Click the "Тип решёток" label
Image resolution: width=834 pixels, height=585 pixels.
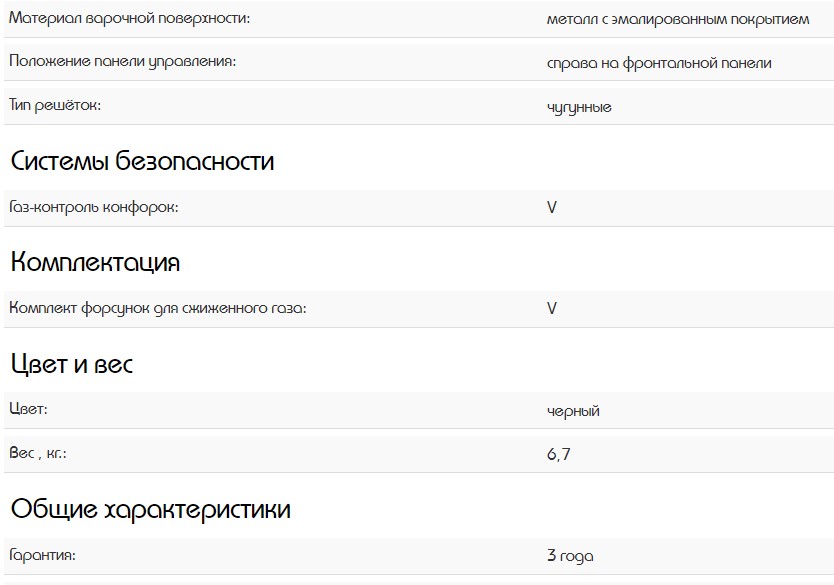pos(56,105)
